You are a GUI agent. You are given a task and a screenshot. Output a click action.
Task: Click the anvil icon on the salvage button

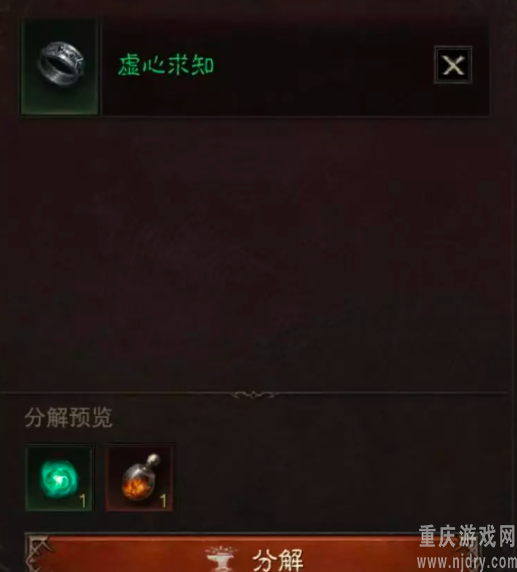click(x=220, y=559)
